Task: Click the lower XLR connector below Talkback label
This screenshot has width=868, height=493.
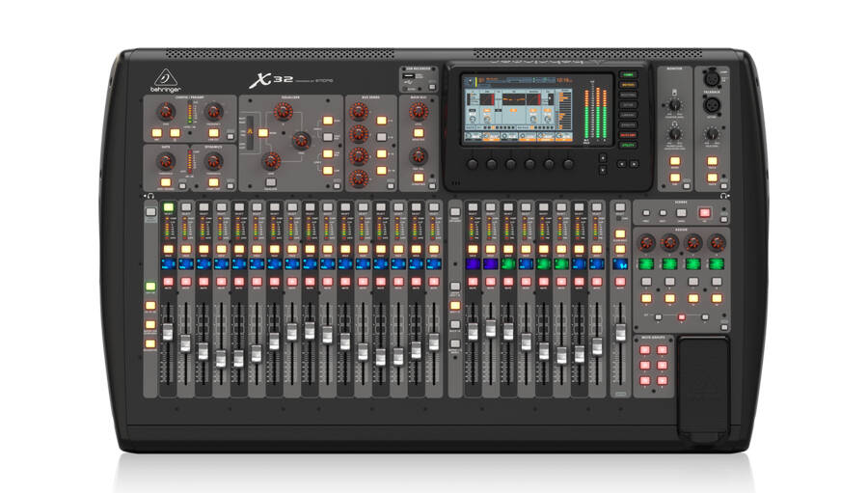Action: (712, 105)
